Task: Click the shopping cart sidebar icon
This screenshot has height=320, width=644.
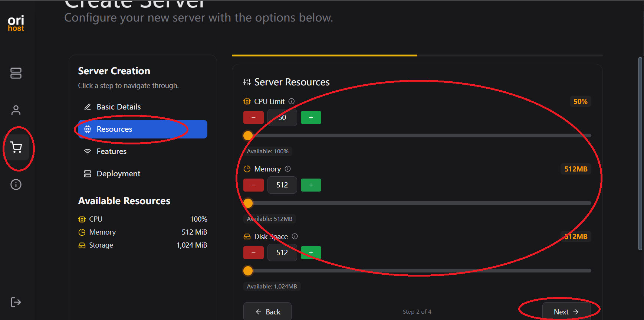Action: tap(16, 147)
